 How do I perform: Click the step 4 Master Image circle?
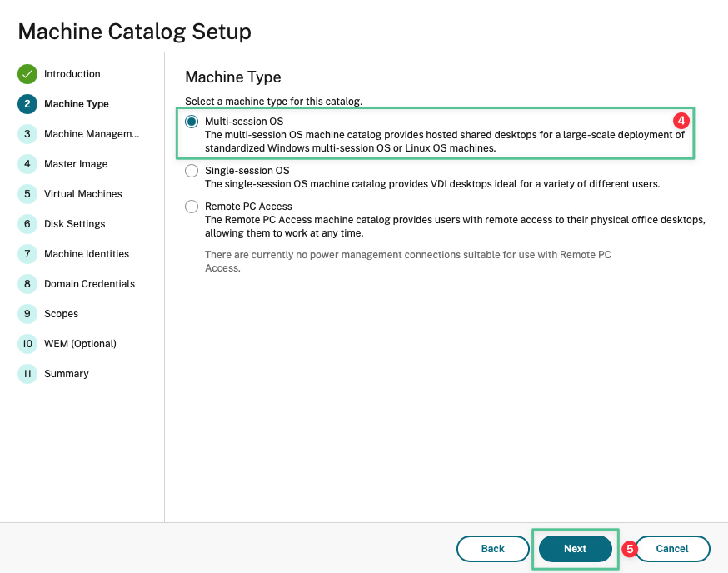click(27, 164)
